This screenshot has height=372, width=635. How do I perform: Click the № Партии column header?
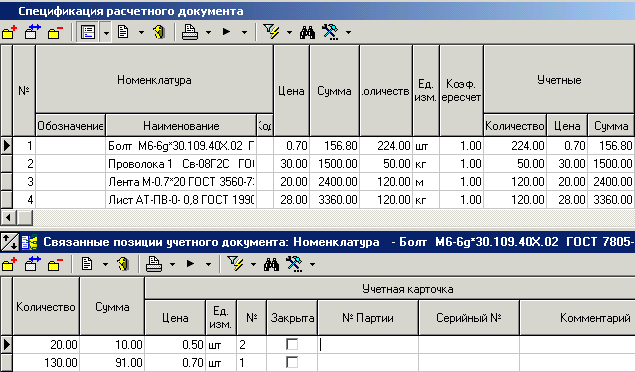[368, 318]
